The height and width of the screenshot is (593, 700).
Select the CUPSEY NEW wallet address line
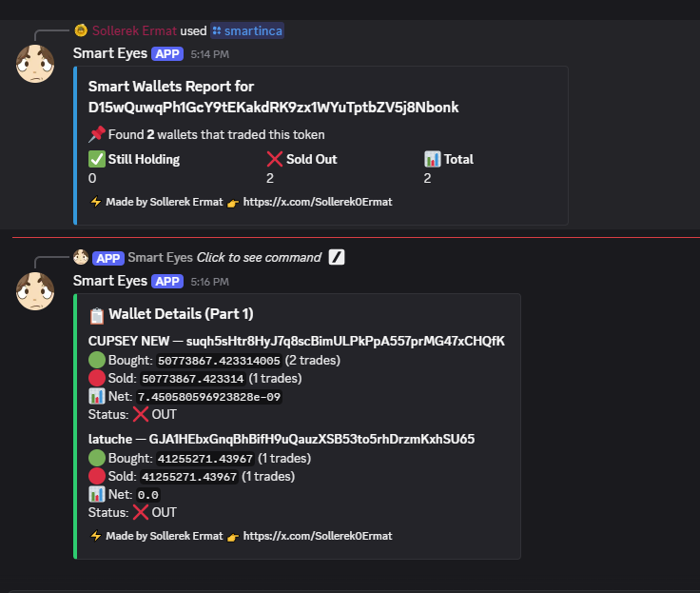click(297, 341)
